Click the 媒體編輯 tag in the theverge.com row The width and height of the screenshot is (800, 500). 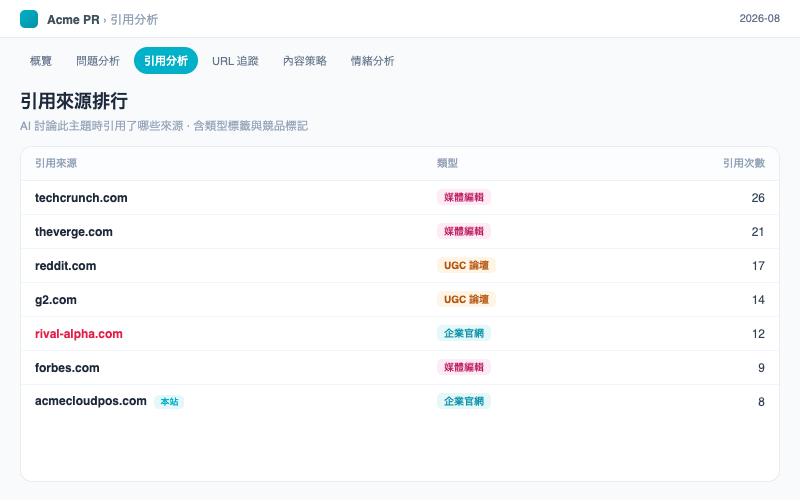coord(464,231)
